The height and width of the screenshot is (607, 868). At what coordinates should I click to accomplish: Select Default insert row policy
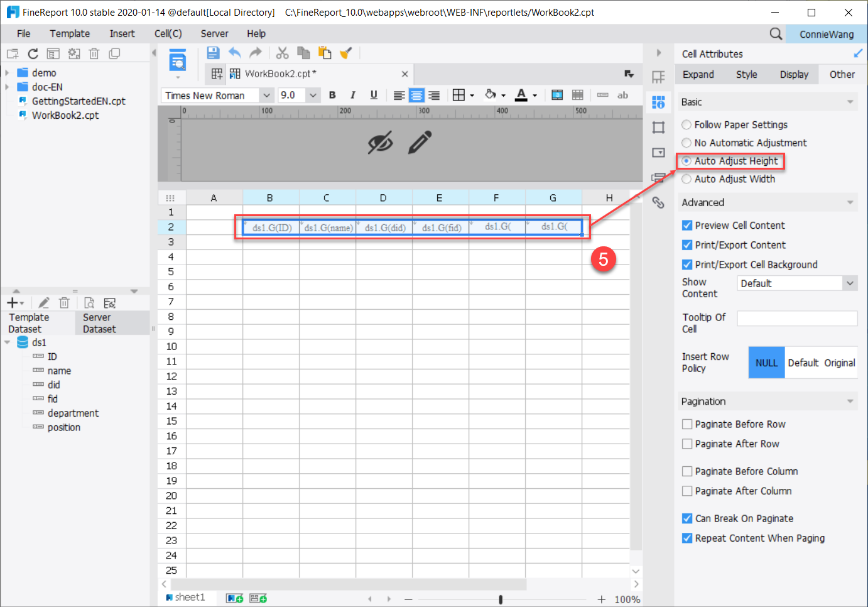point(803,363)
